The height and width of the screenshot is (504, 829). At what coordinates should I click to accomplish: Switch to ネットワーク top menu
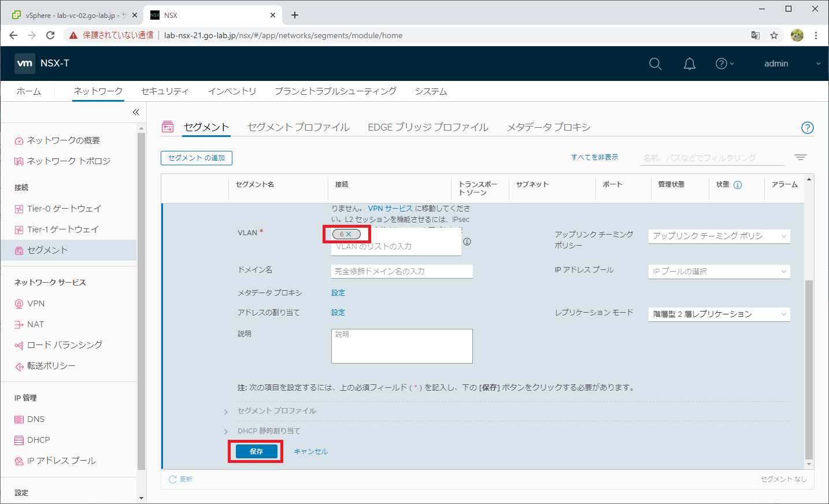(98, 91)
